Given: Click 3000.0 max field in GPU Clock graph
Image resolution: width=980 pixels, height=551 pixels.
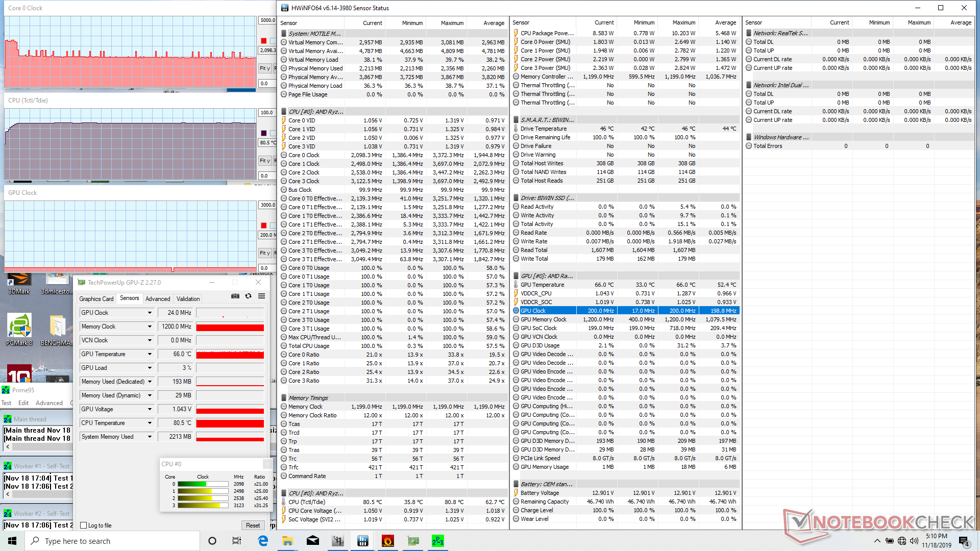Looking at the screenshot, I should coord(267,205).
